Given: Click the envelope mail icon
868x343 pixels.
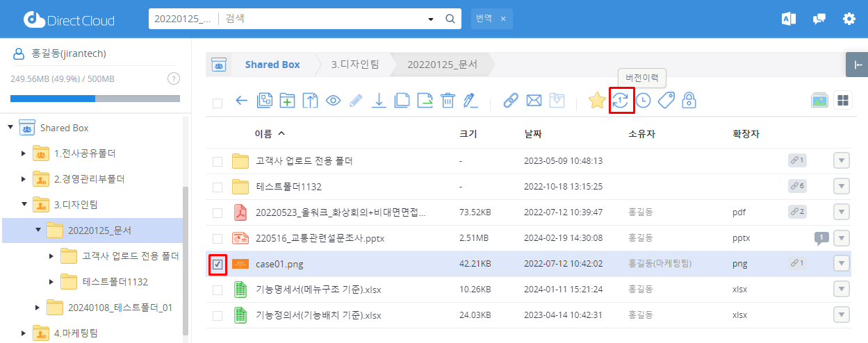Looking at the screenshot, I should pyautogui.click(x=534, y=101).
